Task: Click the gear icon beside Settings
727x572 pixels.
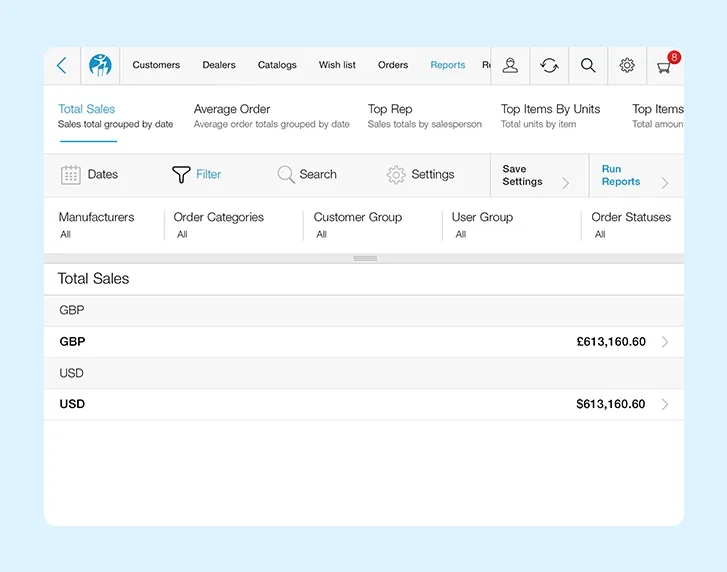Action: [396, 175]
